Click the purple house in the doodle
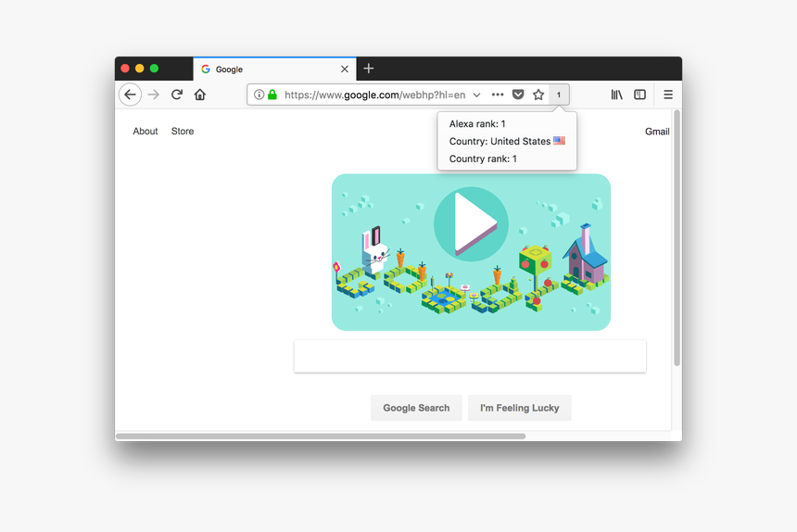 [x=585, y=255]
